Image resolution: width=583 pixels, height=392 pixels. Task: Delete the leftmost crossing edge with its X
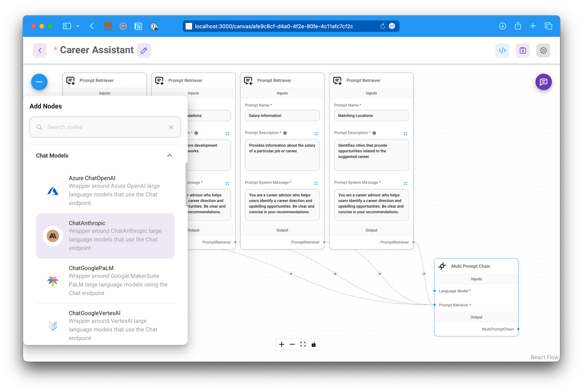coord(291,274)
